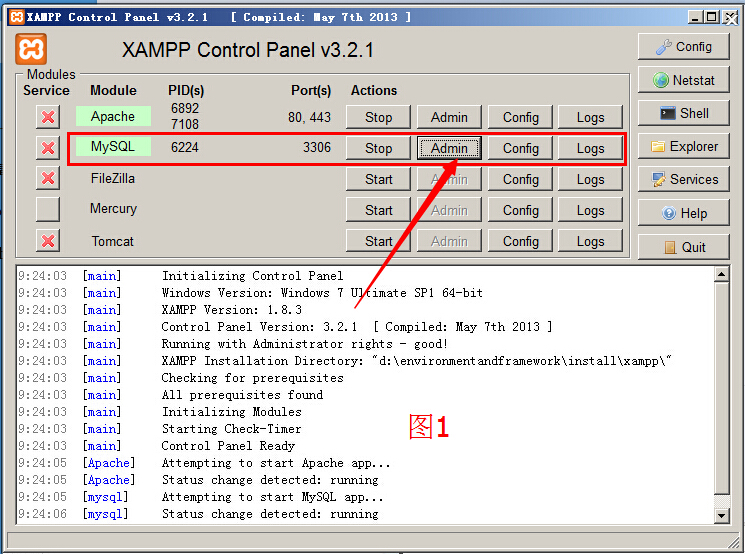
Task: View MySQL Logs
Action: [590, 148]
